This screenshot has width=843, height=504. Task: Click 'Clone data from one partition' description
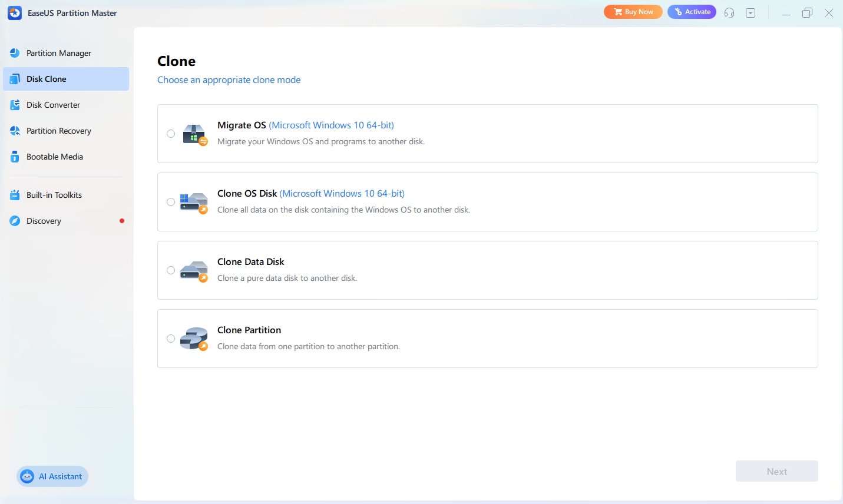[x=309, y=346]
